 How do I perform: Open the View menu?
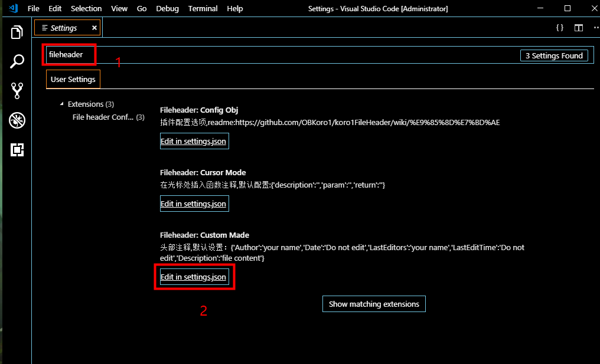click(x=119, y=8)
